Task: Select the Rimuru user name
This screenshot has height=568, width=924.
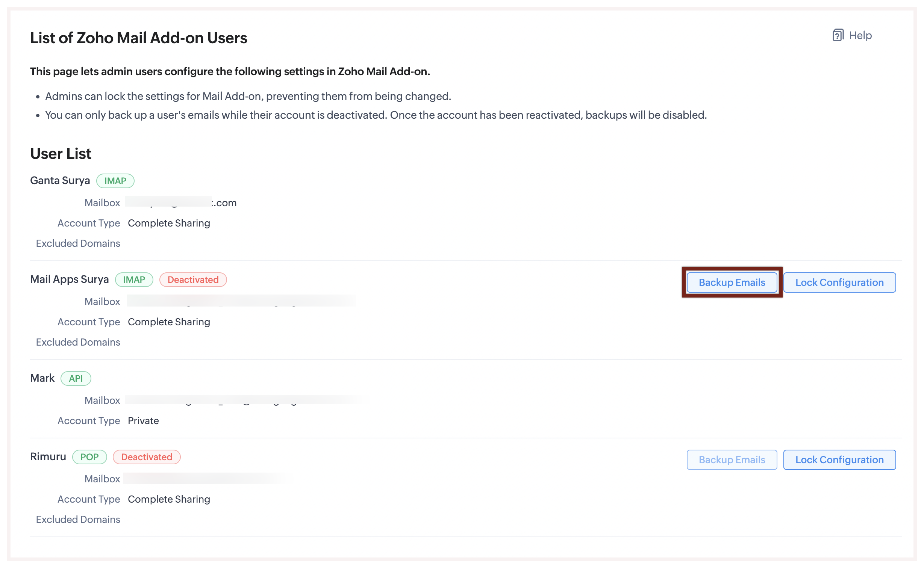Action: 48,456
